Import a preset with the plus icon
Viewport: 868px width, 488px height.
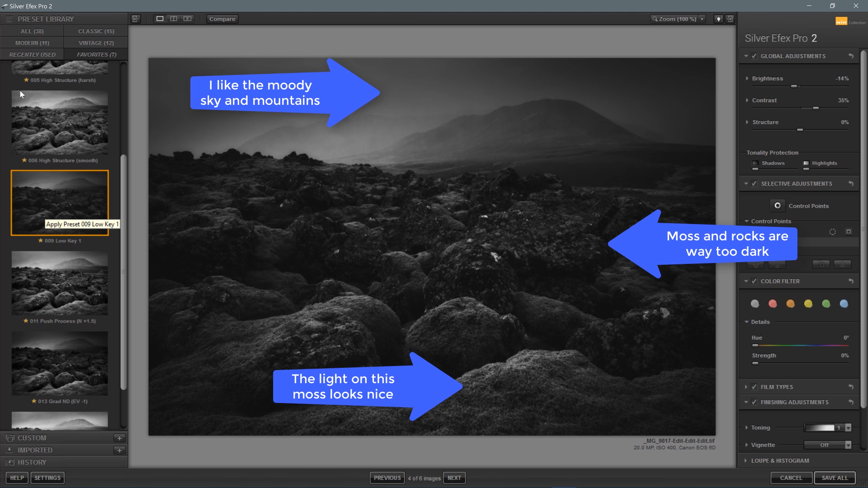tap(119, 450)
